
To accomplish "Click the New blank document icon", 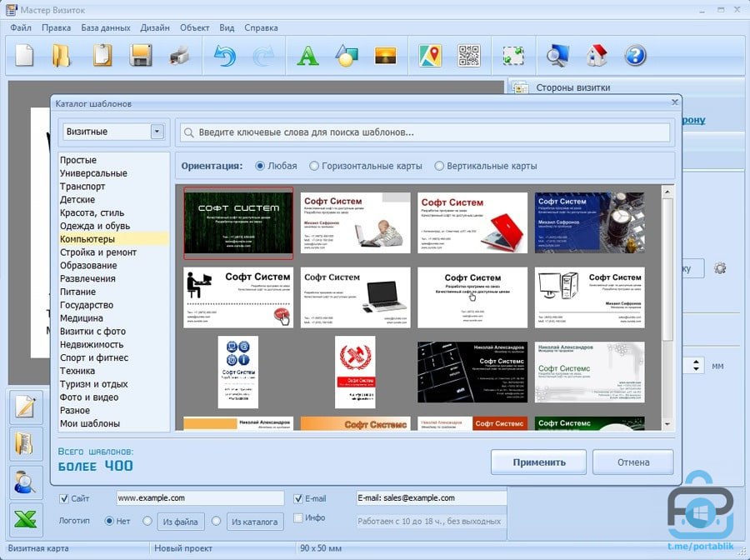I will coord(24,55).
